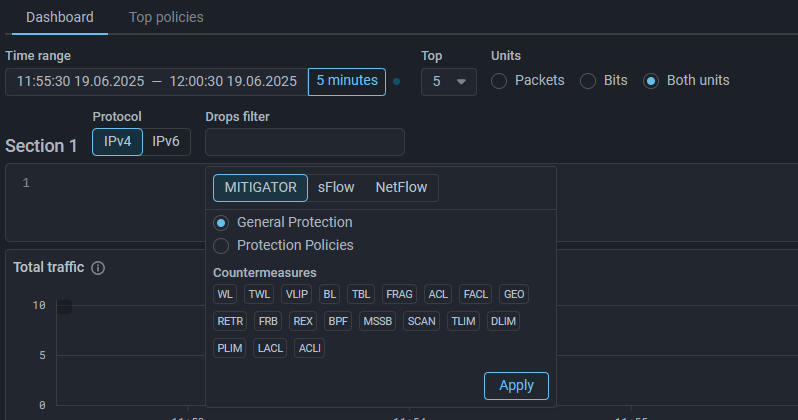Image resolution: width=798 pixels, height=420 pixels.
Task: Toggle protocol to IPv6
Action: click(166, 142)
